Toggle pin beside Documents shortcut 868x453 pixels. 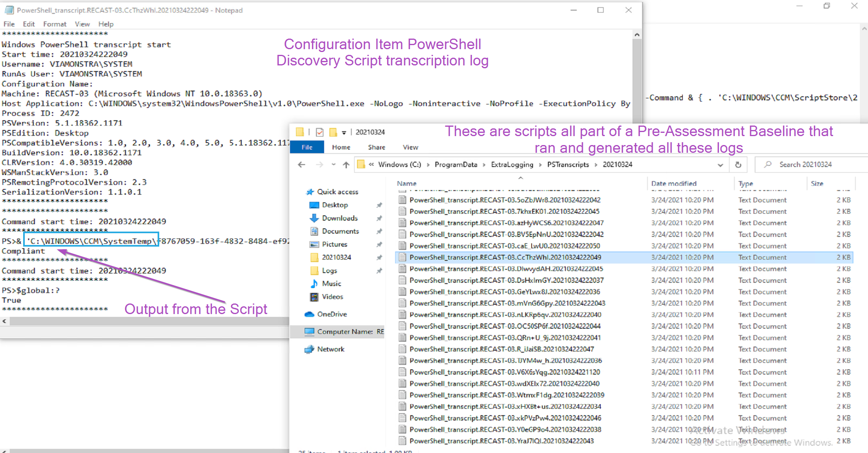pos(379,231)
